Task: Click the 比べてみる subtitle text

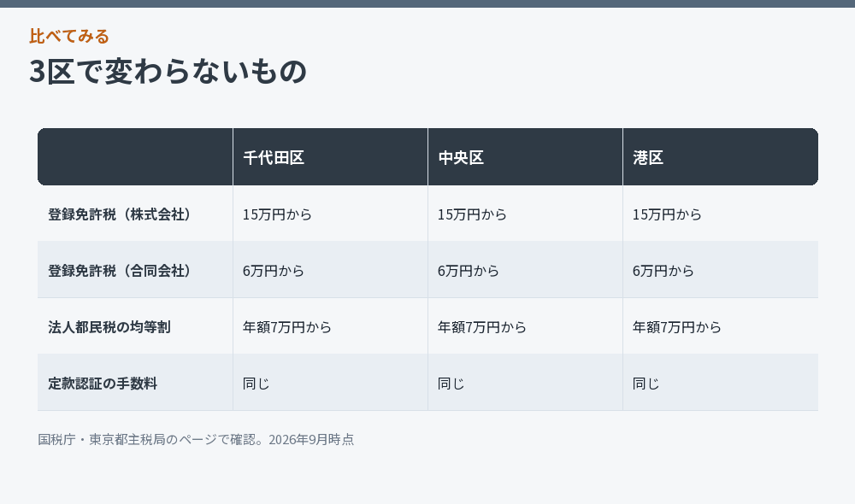Action: pyautogui.click(x=69, y=36)
